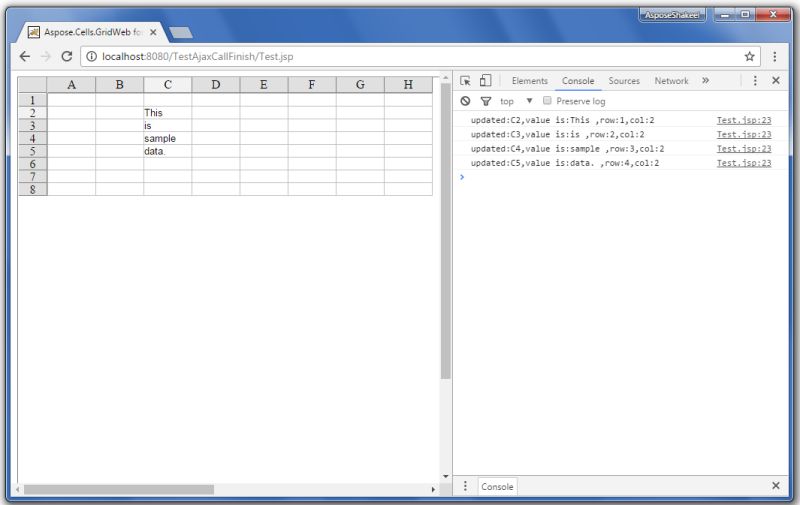The width and height of the screenshot is (800, 505).
Task: Select column G header in the grid
Action: click(x=360, y=85)
